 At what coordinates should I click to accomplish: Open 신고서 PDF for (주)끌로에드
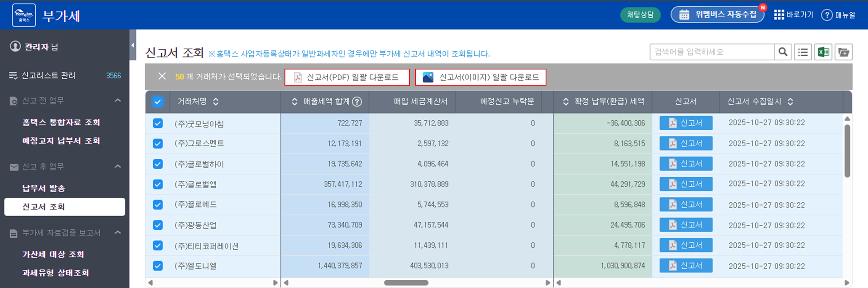click(x=686, y=204)
